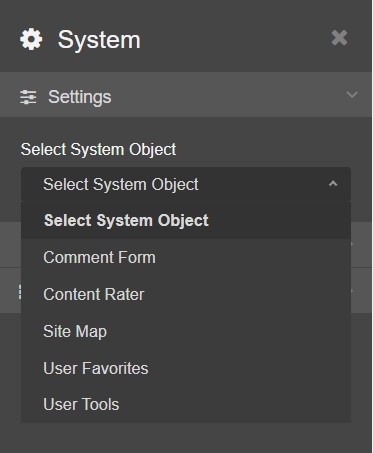The image size is (373, 453).
Task: Collapse the Settings section chevron
Action: 352,95
